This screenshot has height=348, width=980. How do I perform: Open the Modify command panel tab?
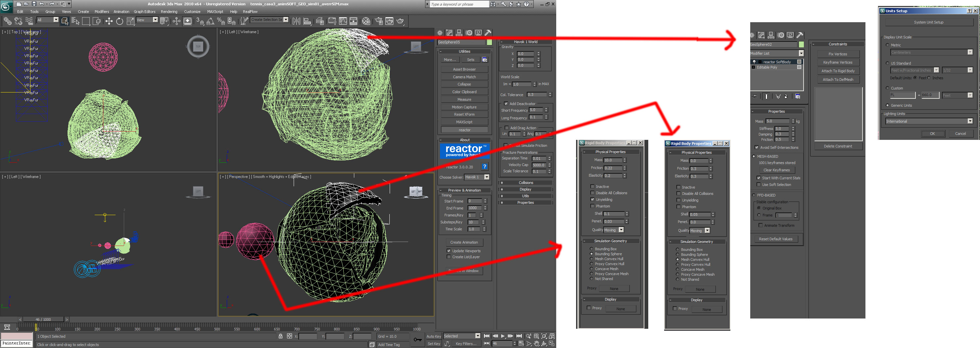(450, 33)
